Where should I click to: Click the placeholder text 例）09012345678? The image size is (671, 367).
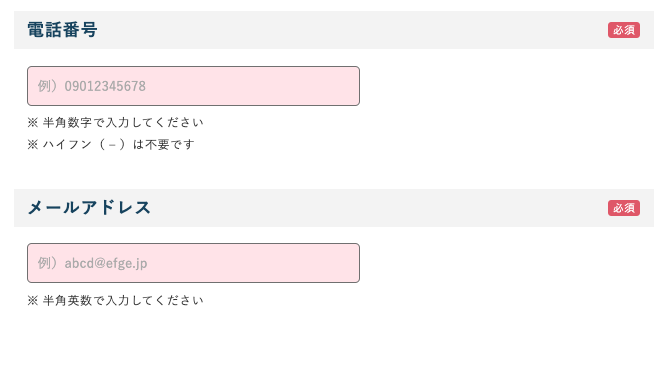92,86
